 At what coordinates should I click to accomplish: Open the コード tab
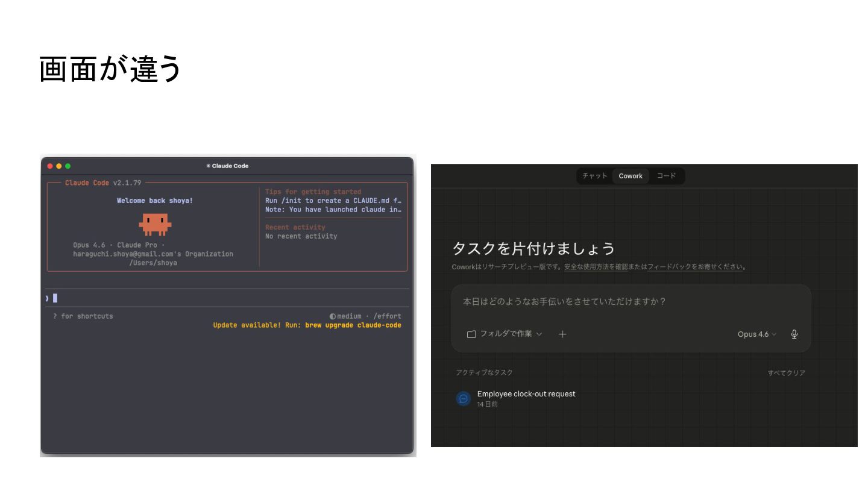point(666,176)
